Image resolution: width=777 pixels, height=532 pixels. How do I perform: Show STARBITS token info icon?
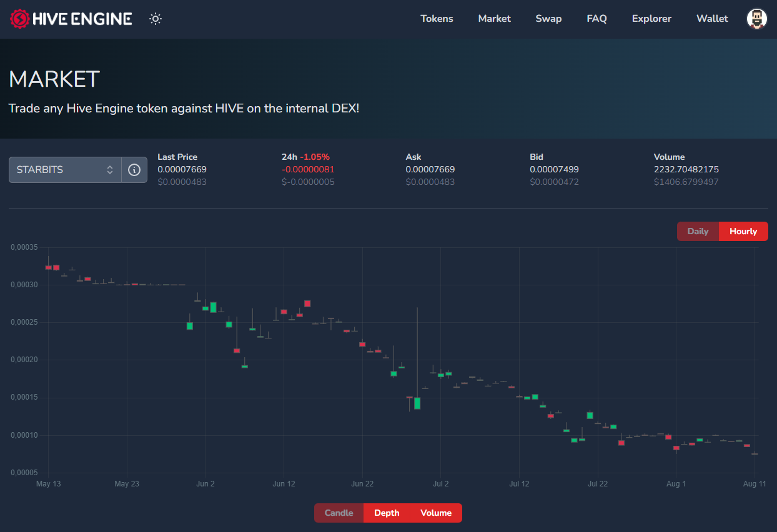tap(134, 170)
